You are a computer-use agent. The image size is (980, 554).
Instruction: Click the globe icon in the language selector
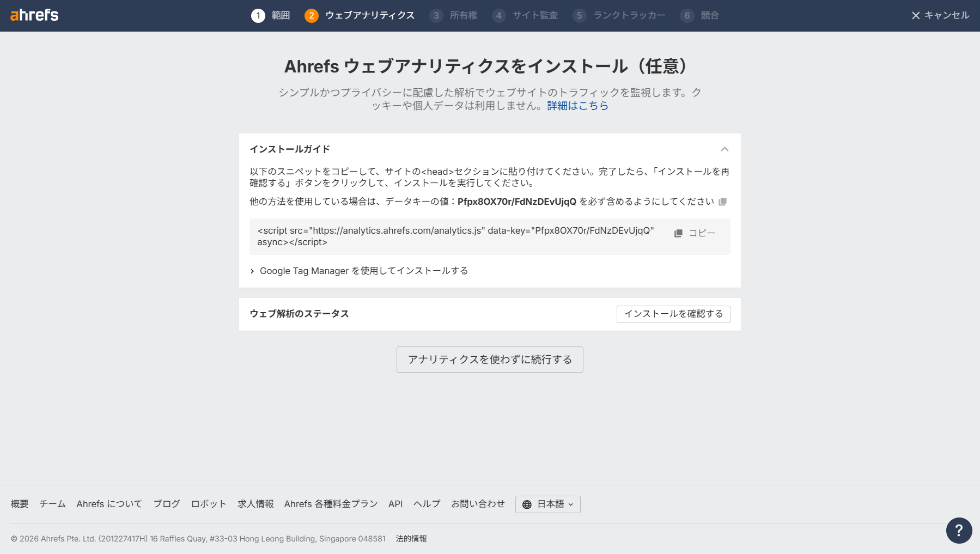(526, 504)
